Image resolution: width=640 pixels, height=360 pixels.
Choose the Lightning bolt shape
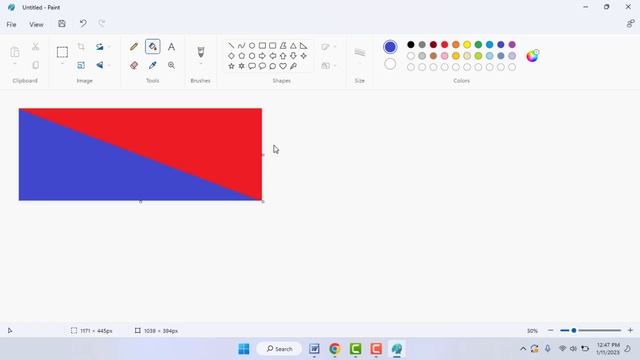tap(293, 66)
